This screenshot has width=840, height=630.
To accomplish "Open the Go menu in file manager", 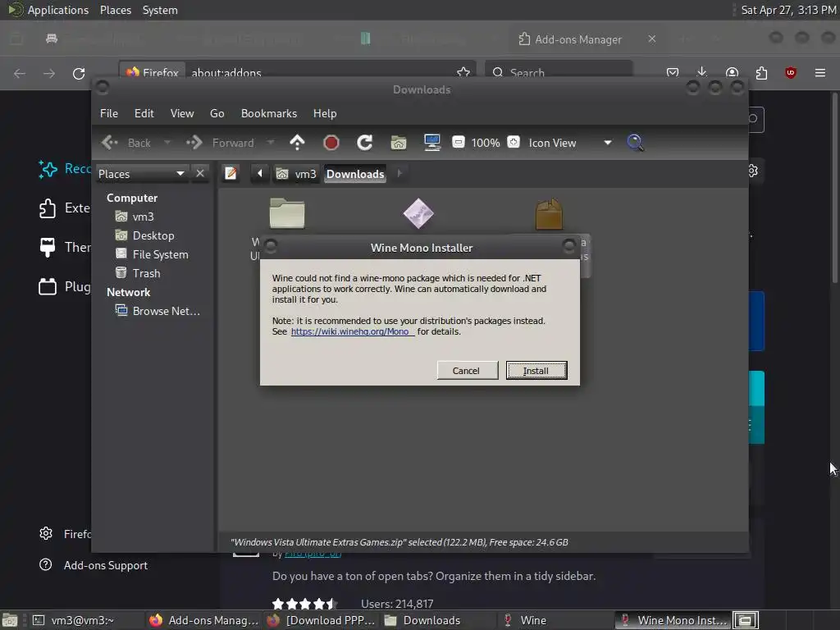I will point(217,113).
